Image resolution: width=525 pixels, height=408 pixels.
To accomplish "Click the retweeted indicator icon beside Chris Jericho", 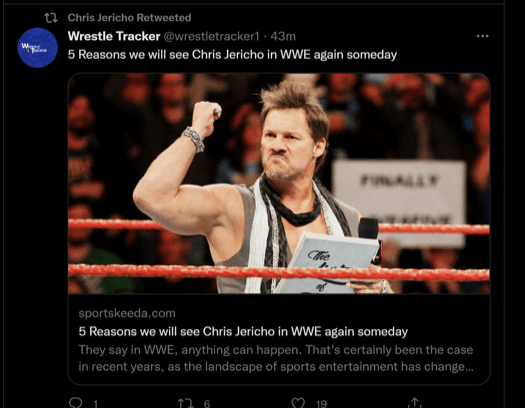I will (51, 18).
